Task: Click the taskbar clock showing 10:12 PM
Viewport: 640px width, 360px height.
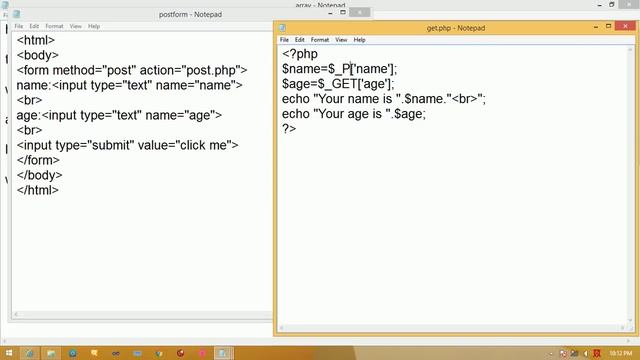Action: click(x=620, y=353)
